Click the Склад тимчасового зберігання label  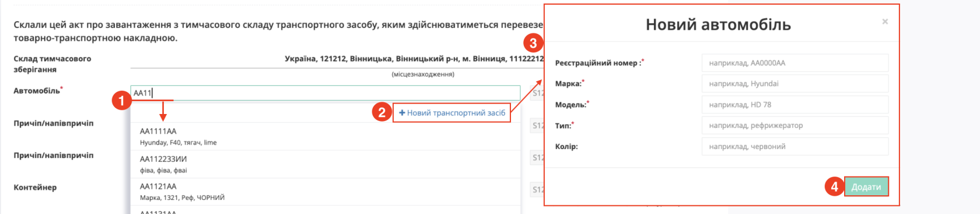tap(52, 64)
